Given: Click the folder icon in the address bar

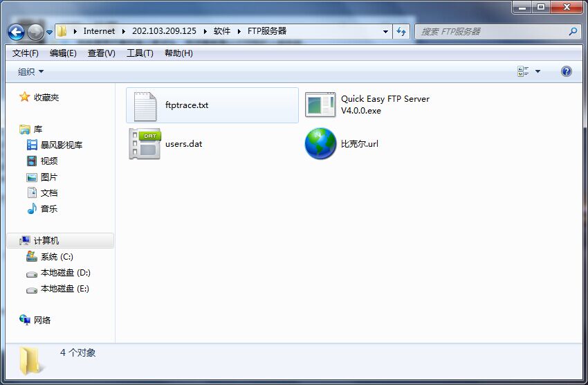Looking at the screenshot, I should pyautogui.click(x=62, y=31).
